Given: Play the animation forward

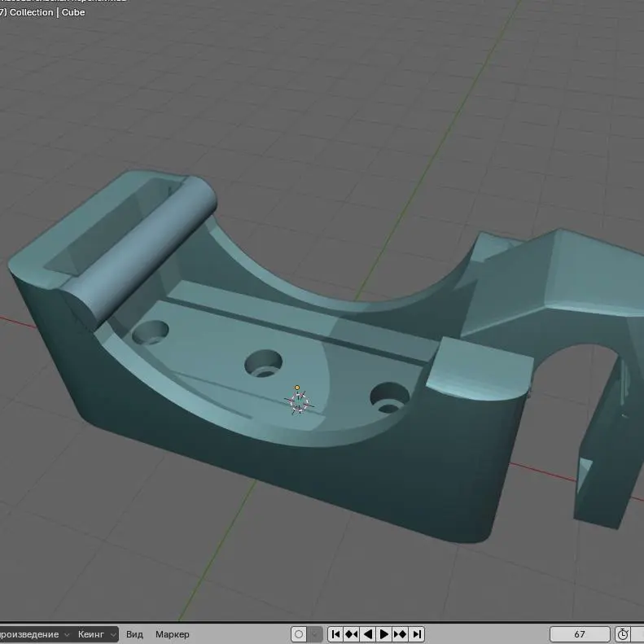Looking at the screenshot, I should (x=384, y=634).
